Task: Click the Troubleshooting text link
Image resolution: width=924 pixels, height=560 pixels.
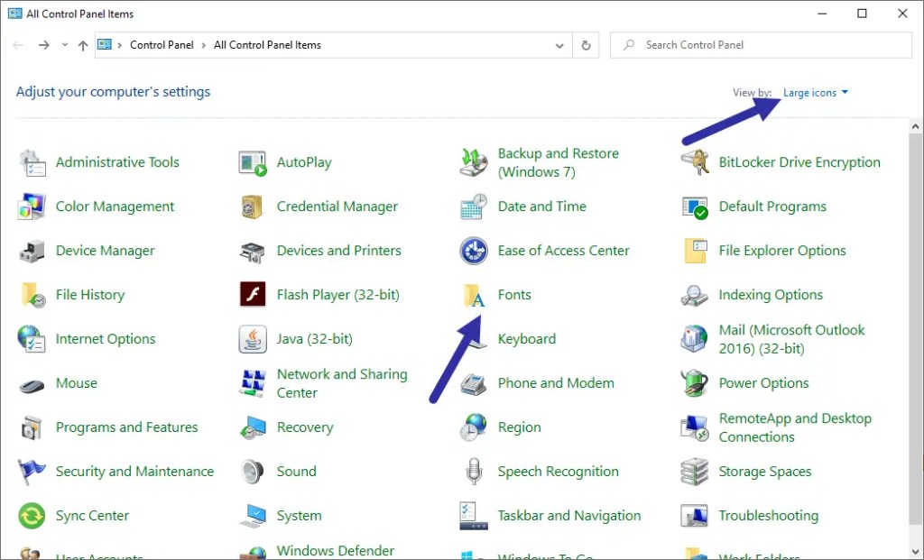Action: click(x=769, y=516)
